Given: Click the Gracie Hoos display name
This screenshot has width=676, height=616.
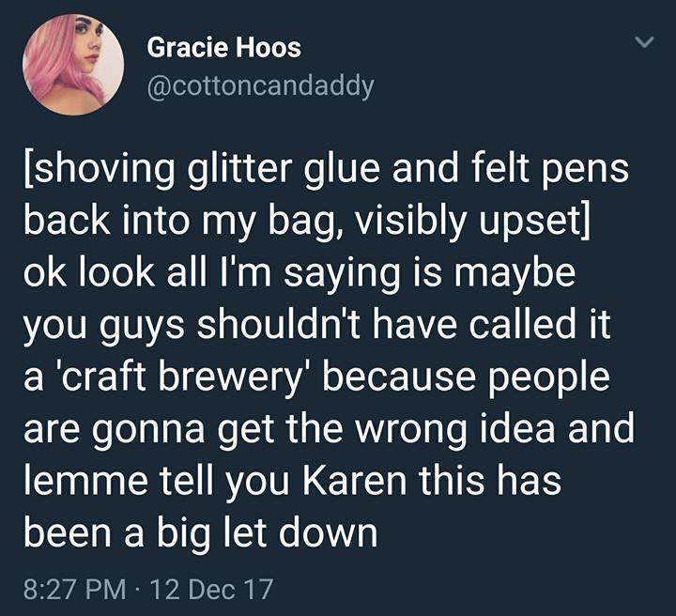Looking at the screenshot, I should point(223,47).
